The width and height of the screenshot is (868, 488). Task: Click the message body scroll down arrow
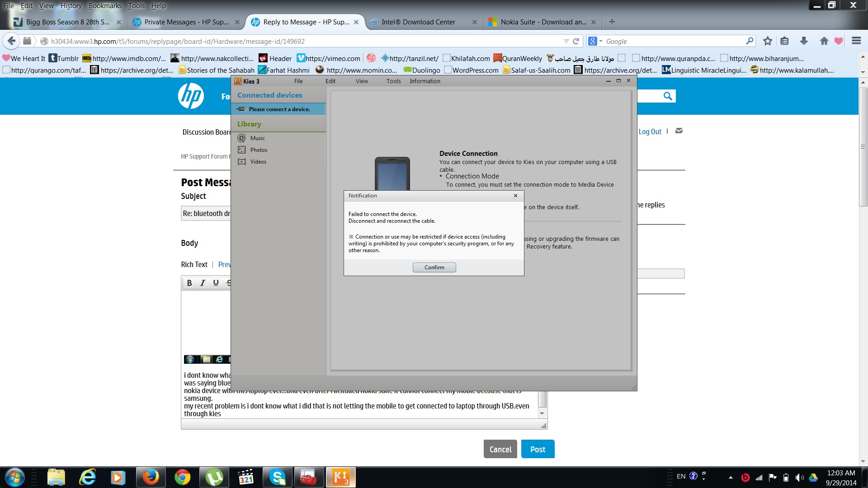pyautogui.click(x=542, y=413)
